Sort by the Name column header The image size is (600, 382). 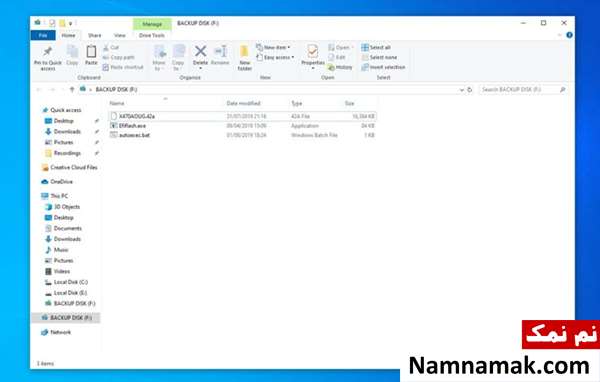[x=117, y=103]
